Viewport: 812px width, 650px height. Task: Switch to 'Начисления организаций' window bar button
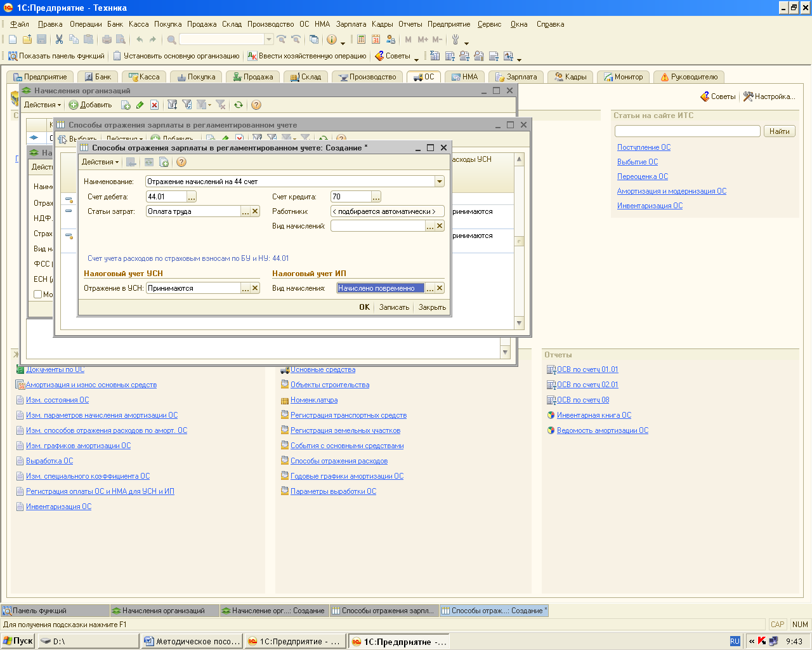(164, 611)
